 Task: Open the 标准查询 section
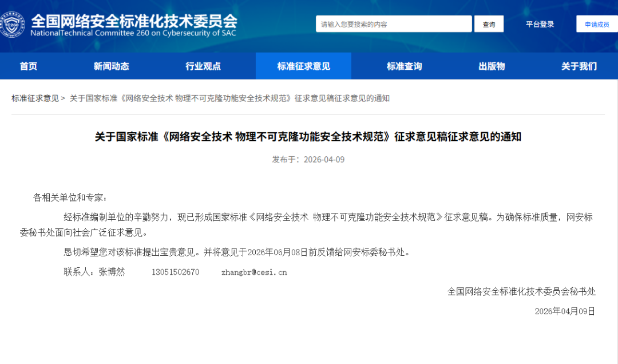(403, 66)
